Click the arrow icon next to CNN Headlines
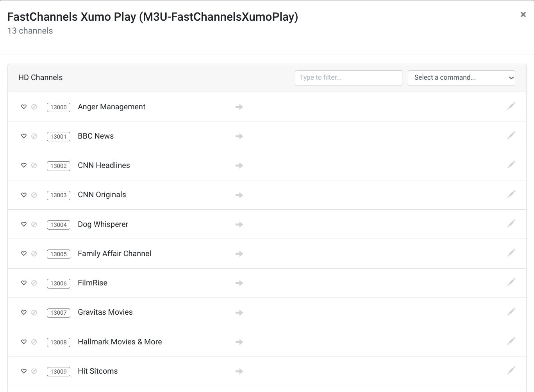Screen dimensions: 534x392 point(239,166)
